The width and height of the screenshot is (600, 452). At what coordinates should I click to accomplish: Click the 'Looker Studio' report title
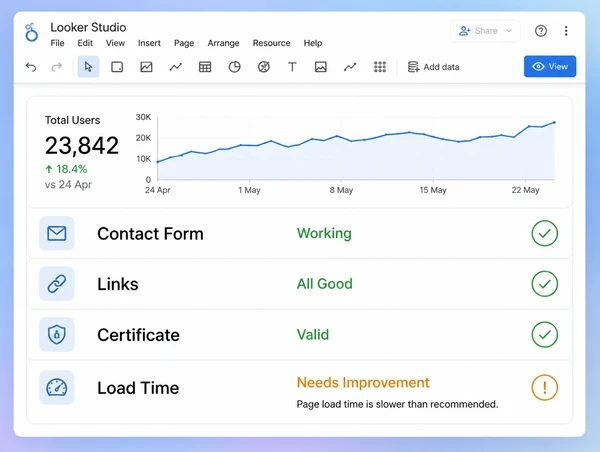click(88, 27)
